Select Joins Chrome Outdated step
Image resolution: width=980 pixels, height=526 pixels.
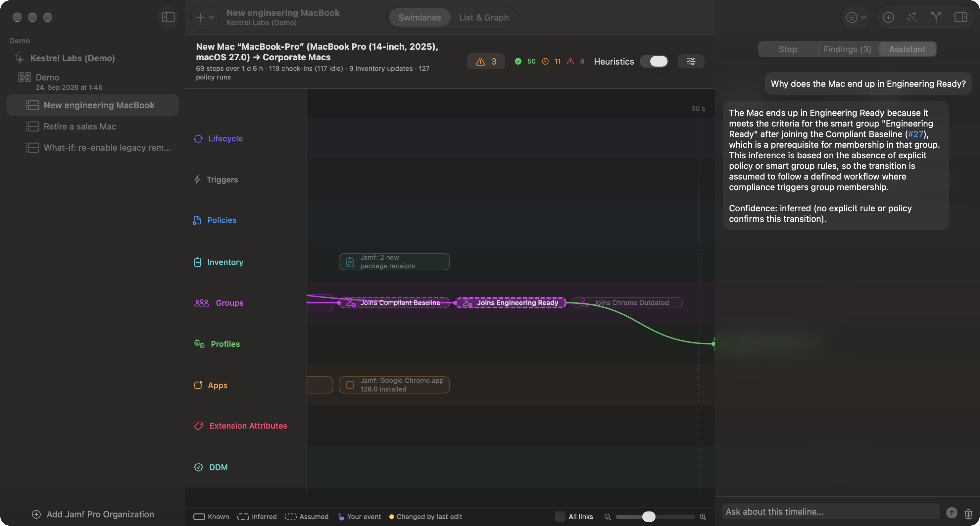[627, 303]
